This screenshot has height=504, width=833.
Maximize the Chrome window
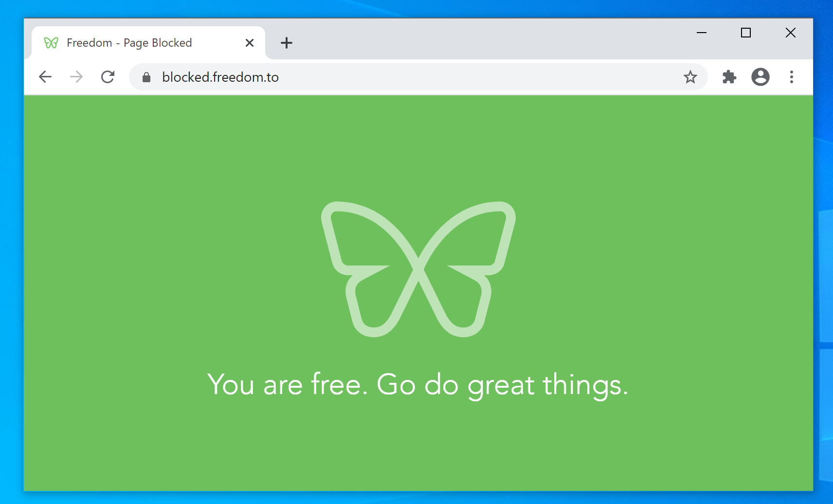tap(746, 33)
